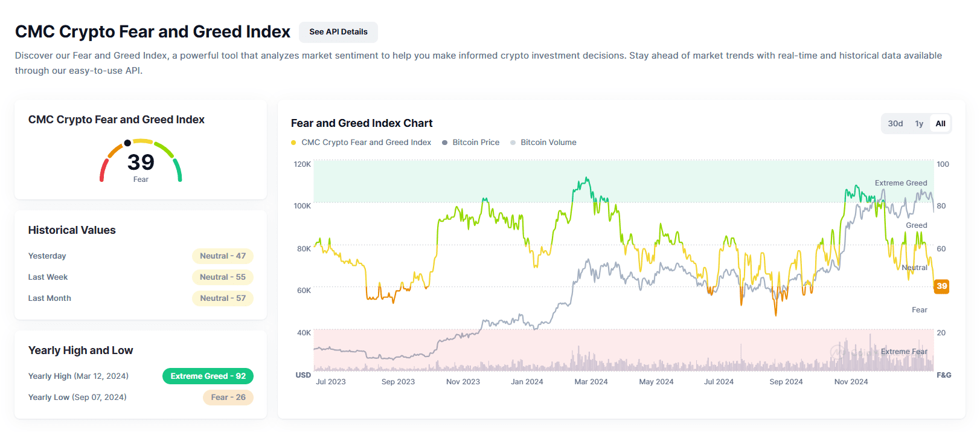This screenshot has height=432, width=980.
Task: Click the 80K price axis label
Action: (x=304, y=249)
